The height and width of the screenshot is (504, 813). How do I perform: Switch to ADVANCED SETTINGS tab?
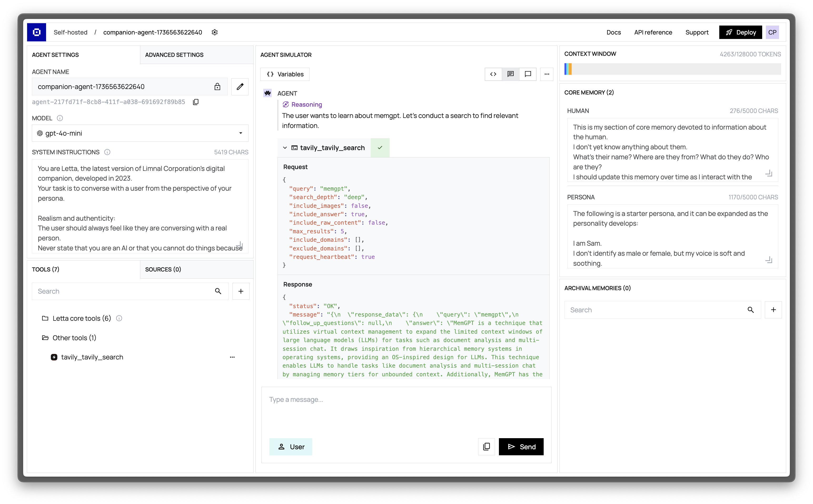(x=197, y=55)
